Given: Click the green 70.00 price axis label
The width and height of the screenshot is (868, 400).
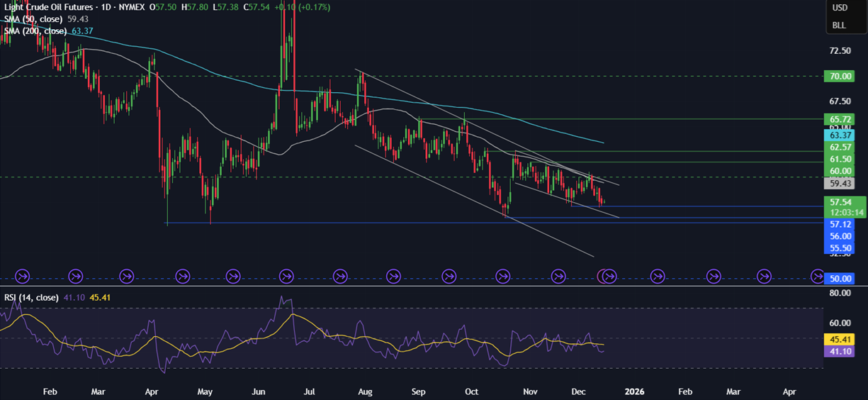Looking at the screenshot, I should (x=839, y=77).
